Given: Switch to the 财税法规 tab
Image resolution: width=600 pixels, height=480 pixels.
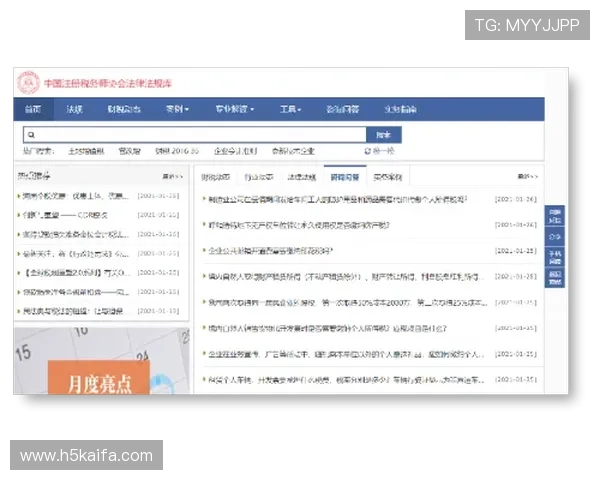Looking at the screenshot, I should (x=215, y=177).
